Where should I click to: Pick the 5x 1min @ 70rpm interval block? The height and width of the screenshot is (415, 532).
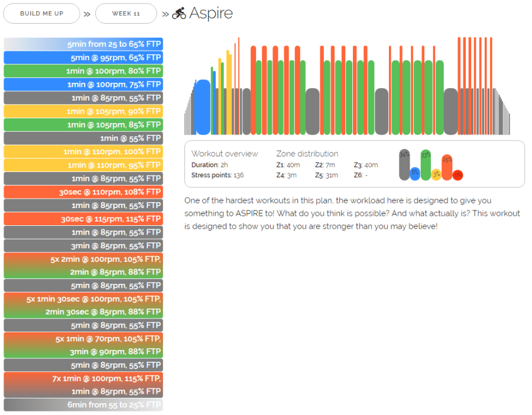83,345
